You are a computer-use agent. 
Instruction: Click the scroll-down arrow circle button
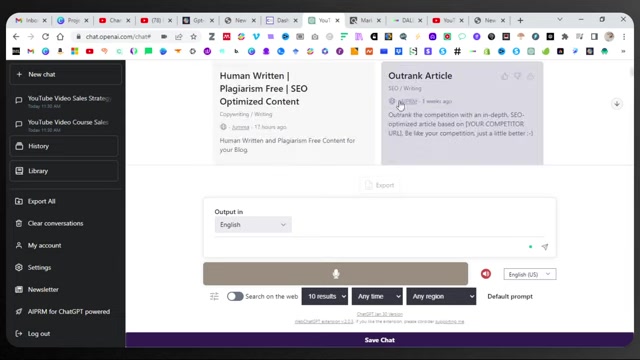(617, 104)
